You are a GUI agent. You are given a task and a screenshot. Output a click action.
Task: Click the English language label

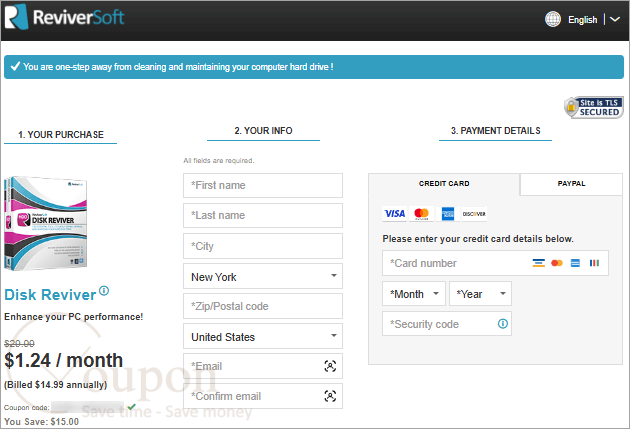coord(583,20)
